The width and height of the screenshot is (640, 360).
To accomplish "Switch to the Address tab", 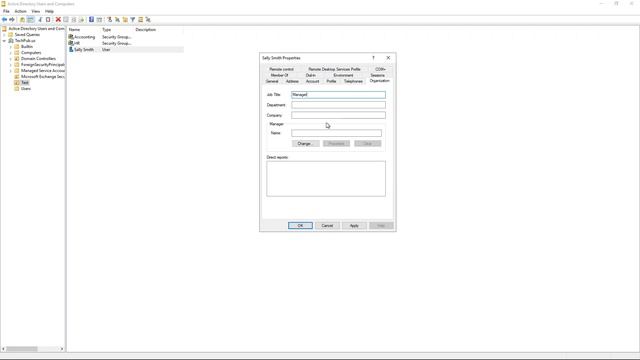I will pos(292,81).
